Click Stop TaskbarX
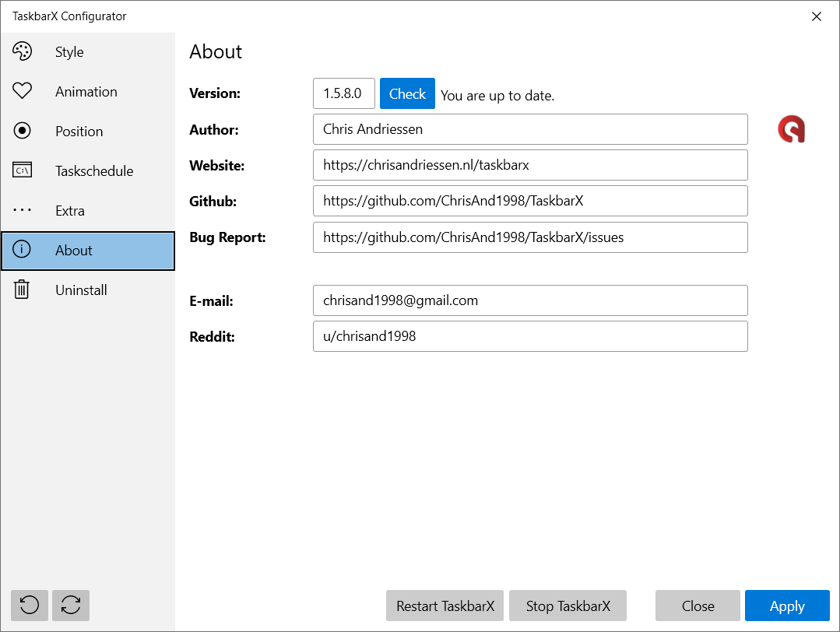Image resolution: width=840 pixels, height=632 pixels. (x=568, y=606)
